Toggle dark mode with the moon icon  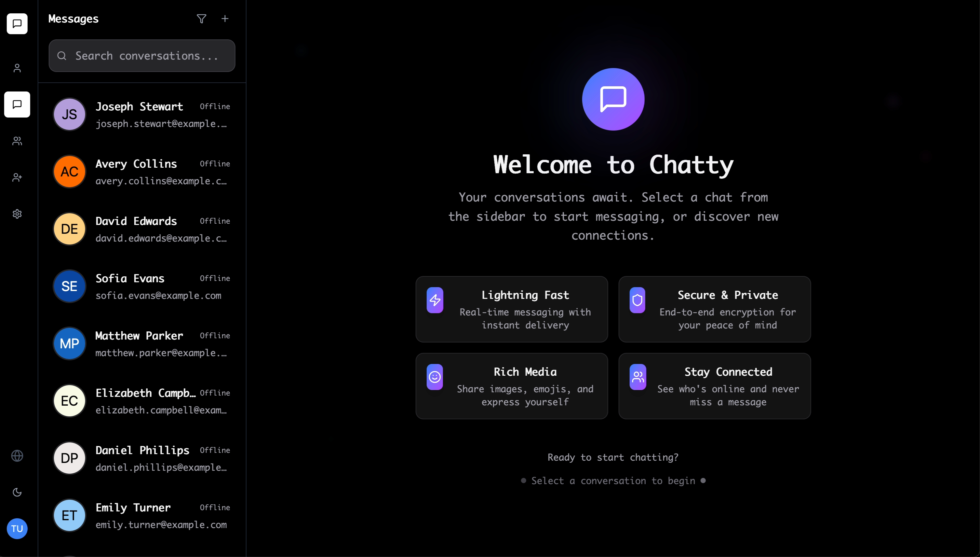coord(17,492)
